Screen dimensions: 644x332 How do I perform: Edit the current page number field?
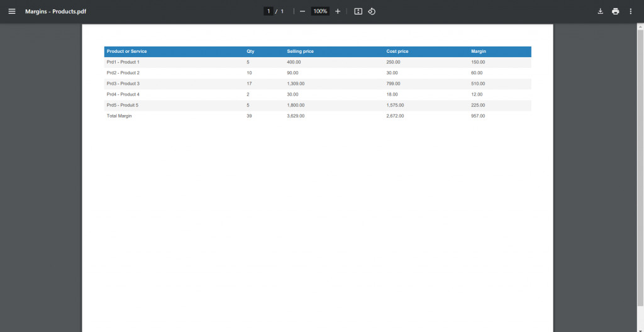pos(269,11)
